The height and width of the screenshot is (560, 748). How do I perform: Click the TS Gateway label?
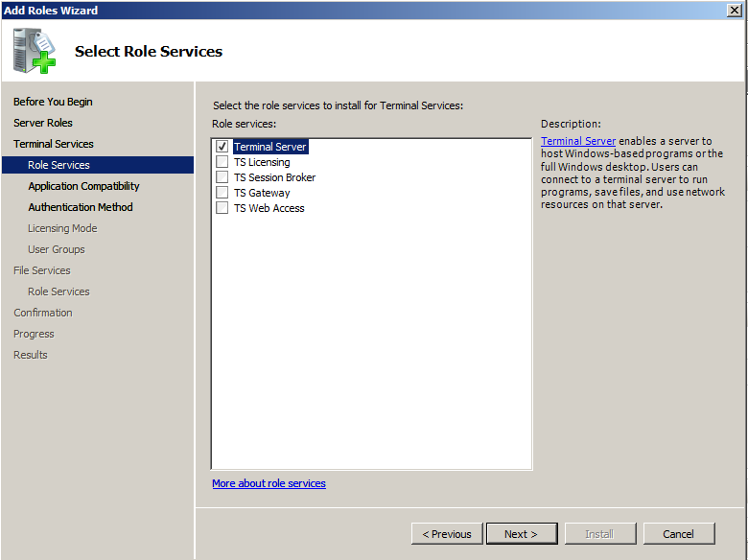[x=262, y=193]
